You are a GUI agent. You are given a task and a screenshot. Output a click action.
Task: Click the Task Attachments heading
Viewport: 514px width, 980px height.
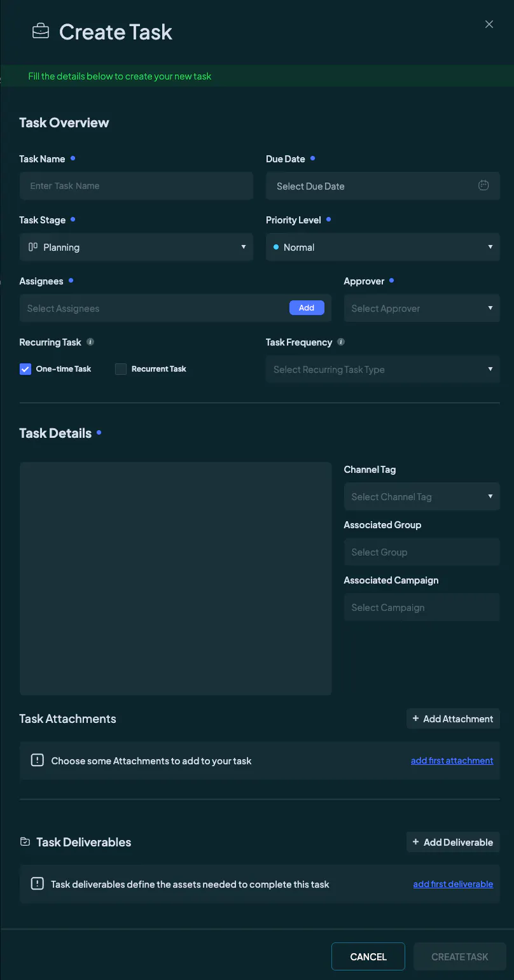point(68,718)
